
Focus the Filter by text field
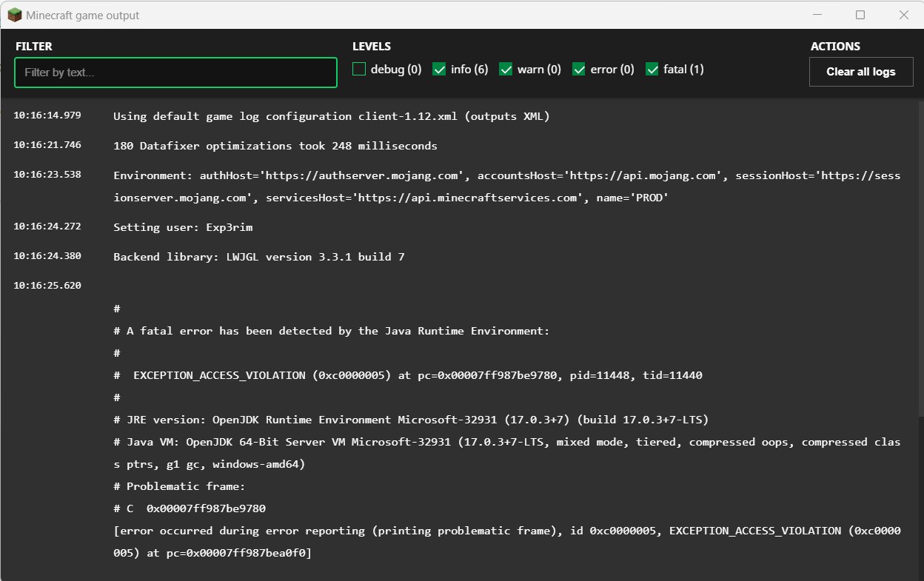click(175, 73)
